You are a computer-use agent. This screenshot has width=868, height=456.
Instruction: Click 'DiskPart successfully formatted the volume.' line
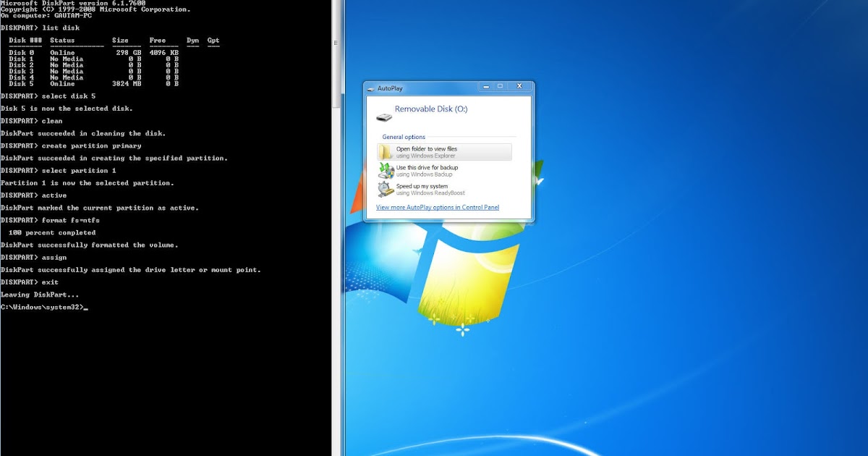click(89, 245)
